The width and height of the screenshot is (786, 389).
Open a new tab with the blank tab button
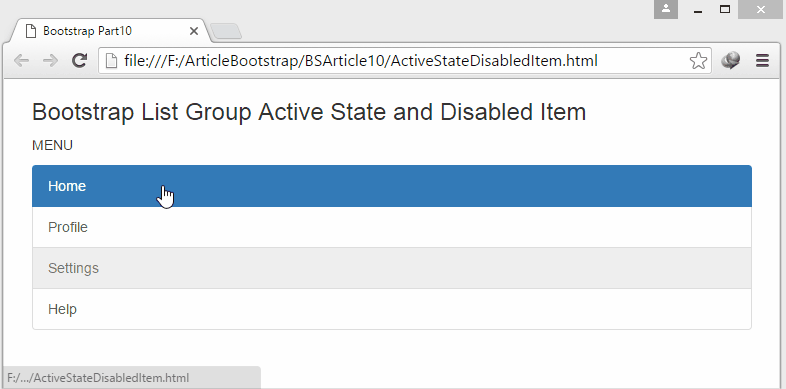coord(226,32)
